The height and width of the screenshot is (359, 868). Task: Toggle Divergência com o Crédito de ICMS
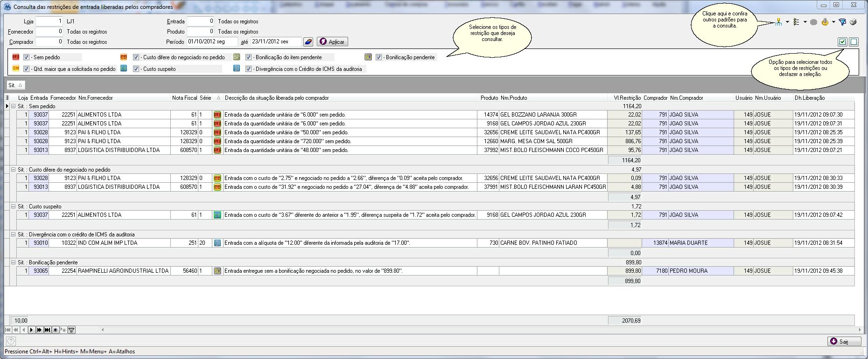pyautogui.click(x=249, y=69)
